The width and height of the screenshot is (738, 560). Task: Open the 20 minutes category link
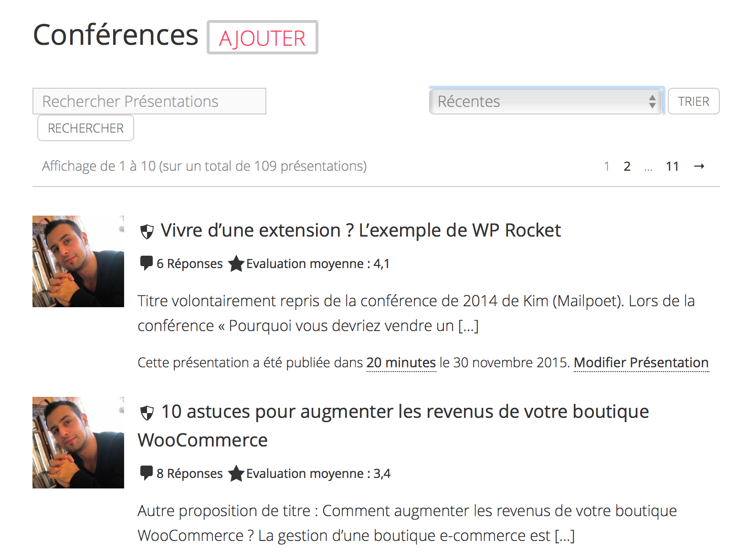point(401,363)
